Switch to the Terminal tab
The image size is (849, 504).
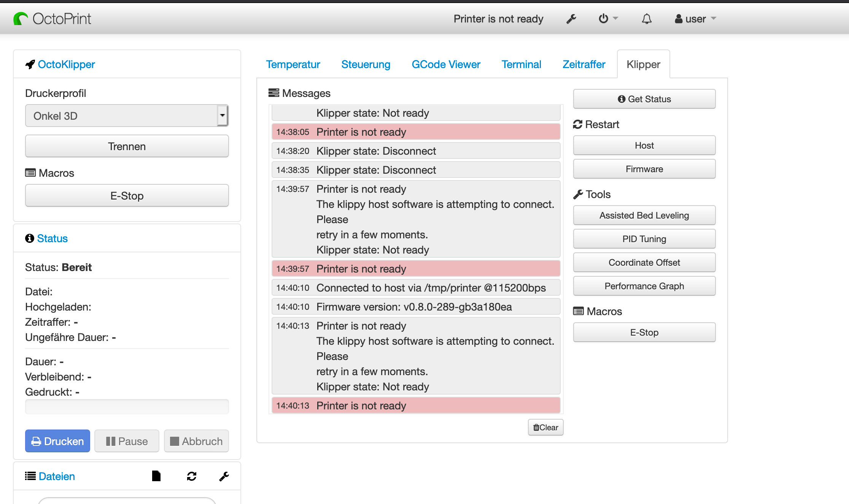click(x=521, y=64)
